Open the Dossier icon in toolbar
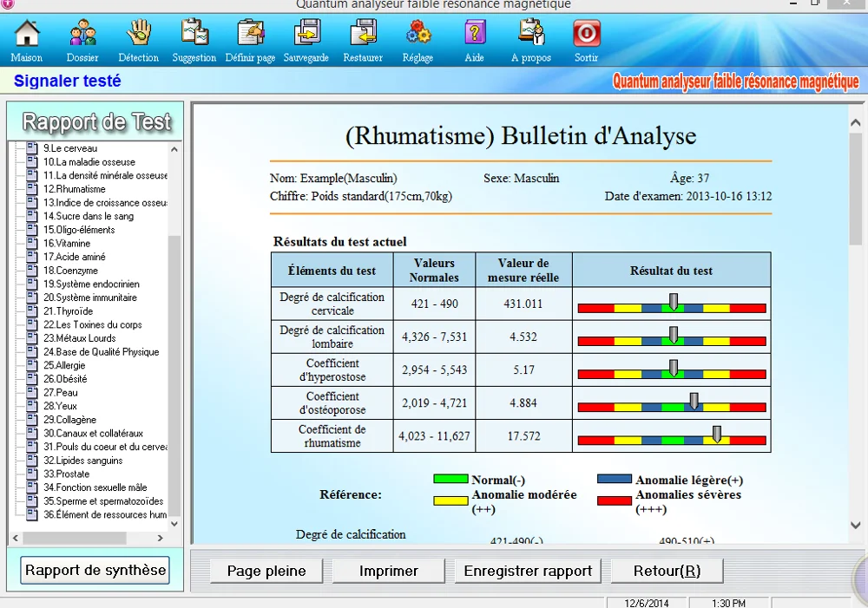This screenshot has height=608, width=868. point(82,35)
